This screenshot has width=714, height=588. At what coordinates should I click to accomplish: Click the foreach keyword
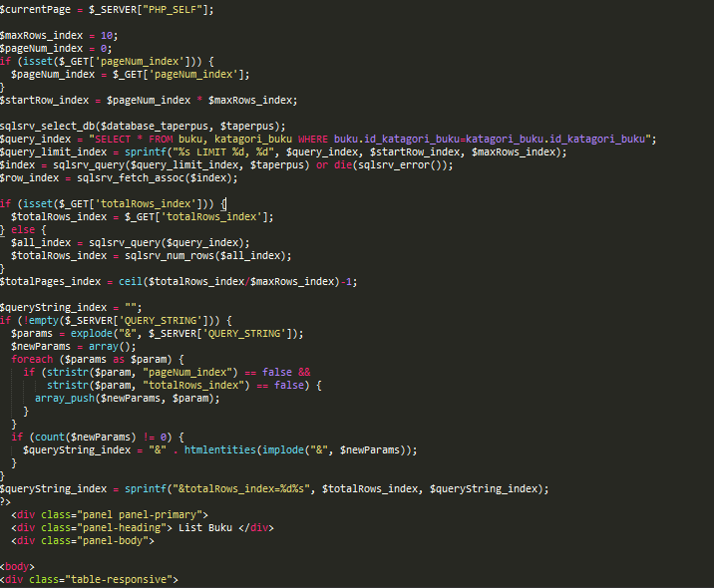[x=32, y=359]
